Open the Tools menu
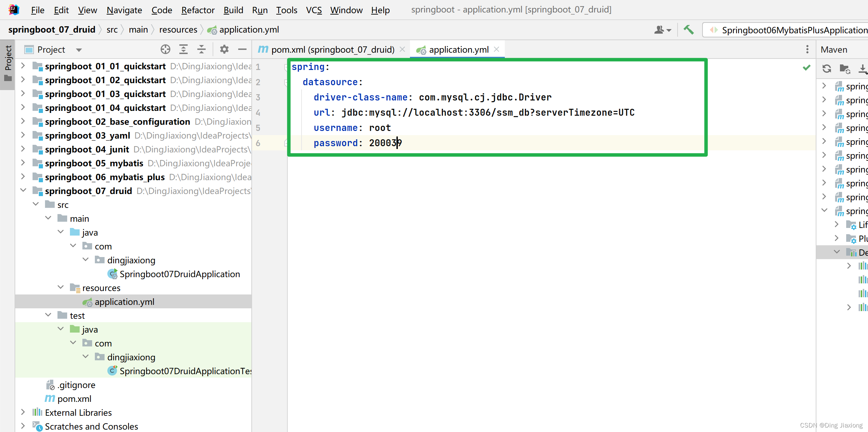The image size is (868, 432). coord(286,10)
